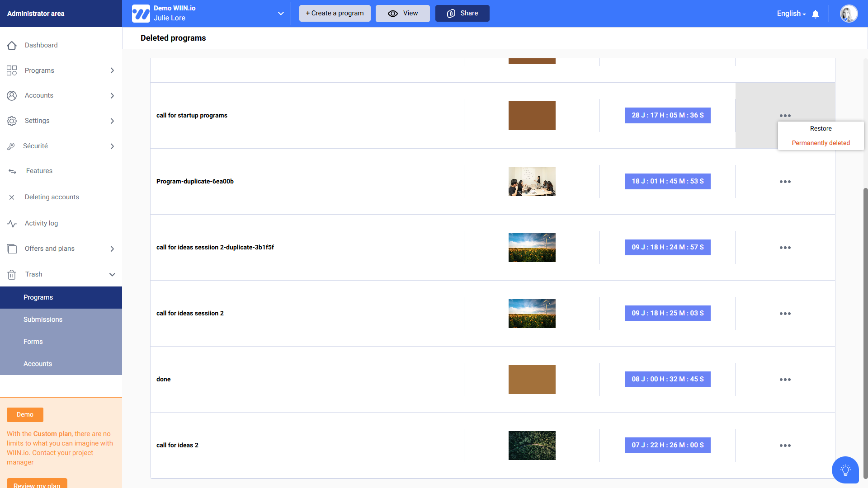Open three-dot menu for 'done' program
The height and width of the screenshot is (488, 868).
(785, 380)
